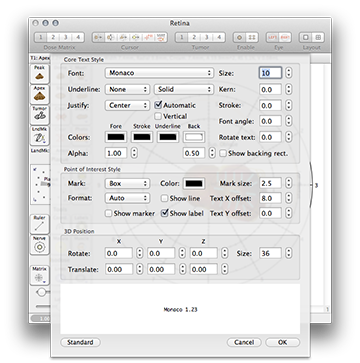Select the Ruler tool
360x363 pixels.
point(39,224)
